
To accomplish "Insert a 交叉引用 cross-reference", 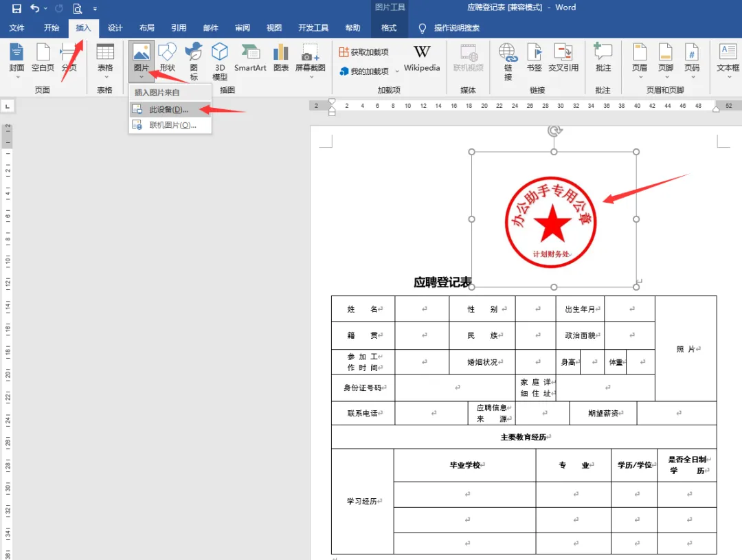I will [563, 58].
